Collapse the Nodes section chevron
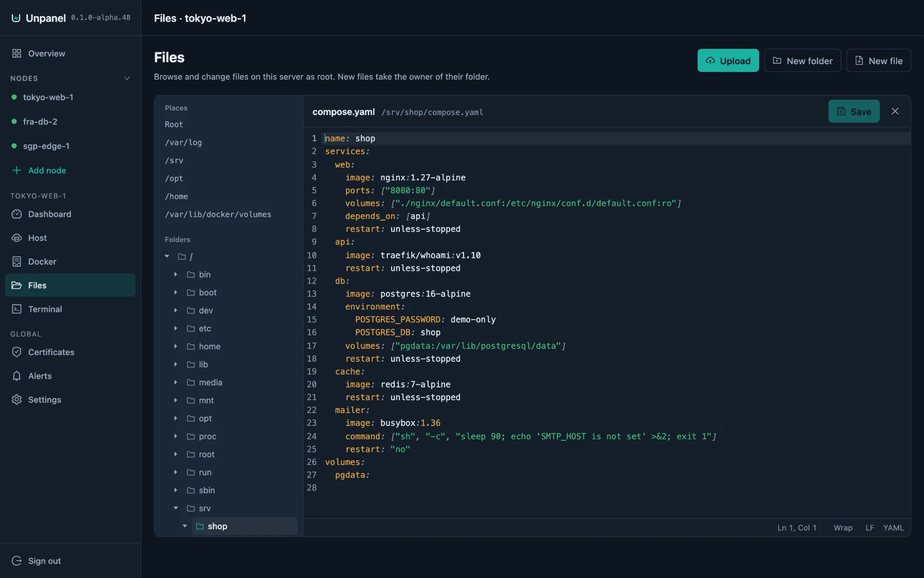Viewport: 924px width, 578px height. [x=127, y=79]
